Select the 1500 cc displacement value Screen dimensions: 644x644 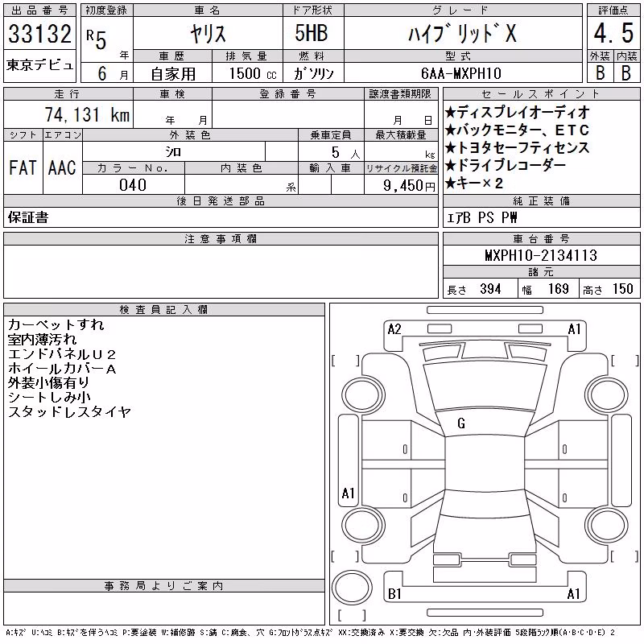click(x=253, y=73)
